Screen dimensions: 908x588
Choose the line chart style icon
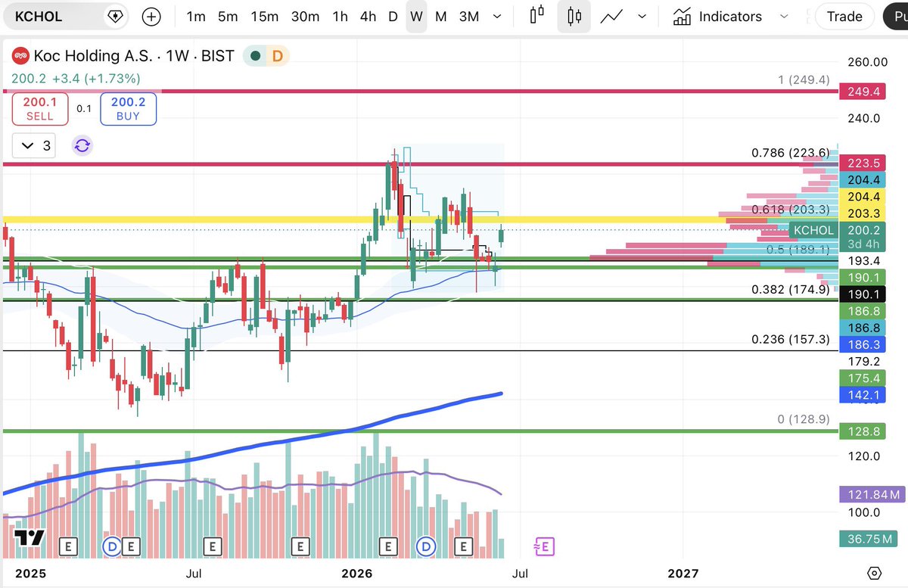[611, 17]
